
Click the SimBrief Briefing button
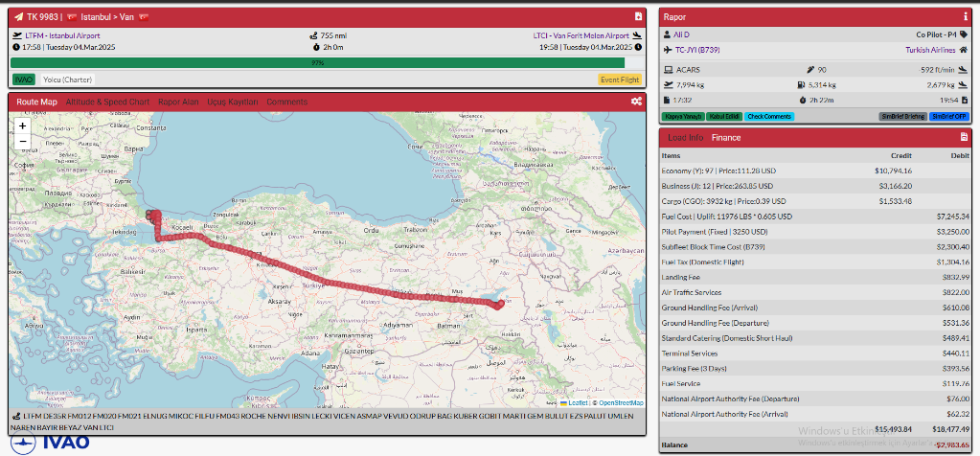point(903,116)
